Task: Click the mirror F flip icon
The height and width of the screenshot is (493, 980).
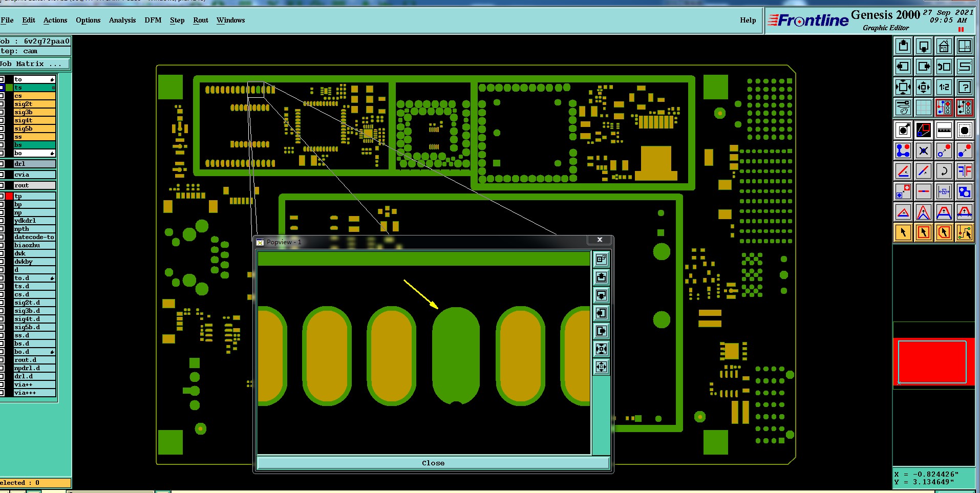Action: click(965, 171)
